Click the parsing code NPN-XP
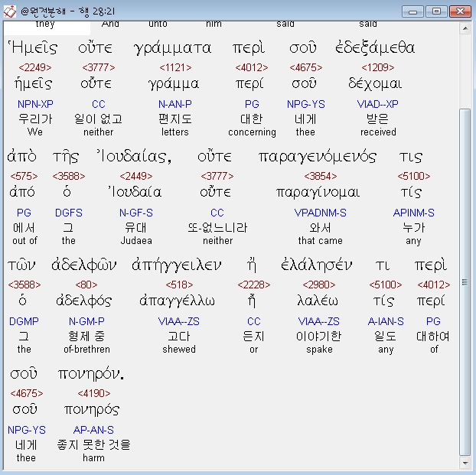The height and width of the screenshot is (475, 476). click(35, 104)
